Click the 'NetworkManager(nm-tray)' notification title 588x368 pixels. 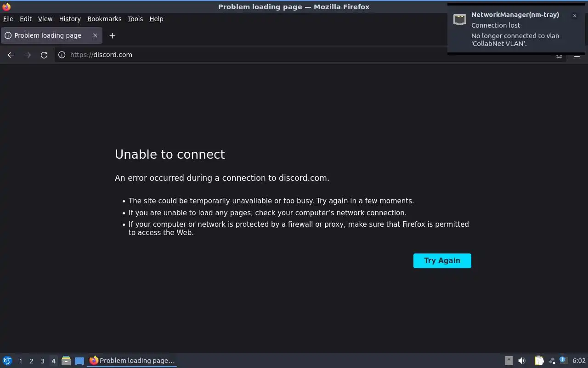coord(515,15)
